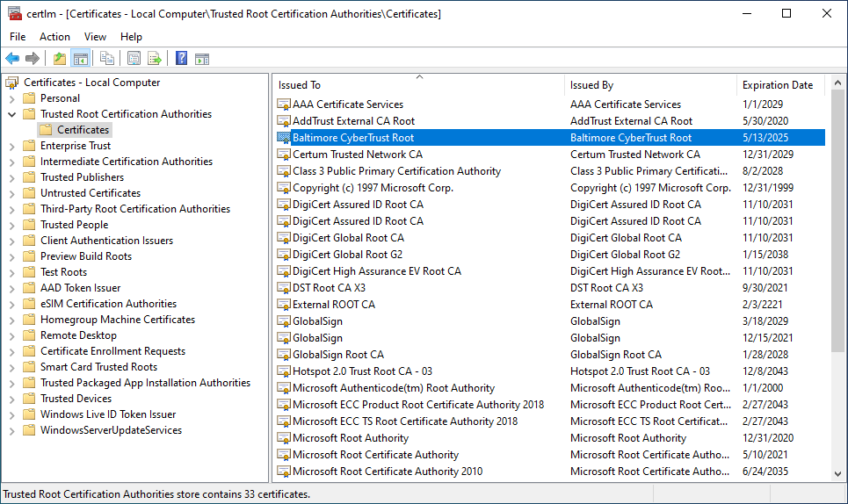Screen dimensions: 848x504
Task: Select Microsoft Root Certificate Authority 2010 row
Action: click(551, 472)
